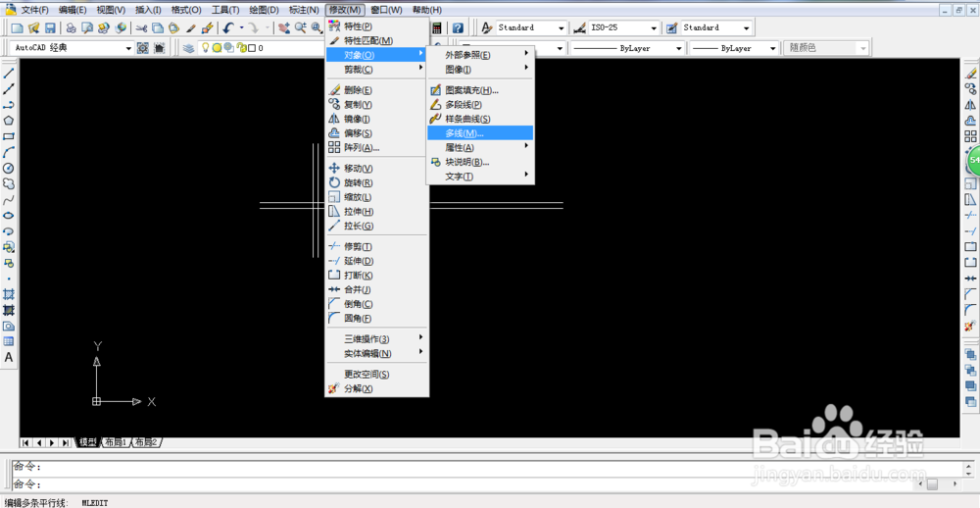Open the 绘图(D) menu
Screen dimensions: 980x508
coord(264,10)
